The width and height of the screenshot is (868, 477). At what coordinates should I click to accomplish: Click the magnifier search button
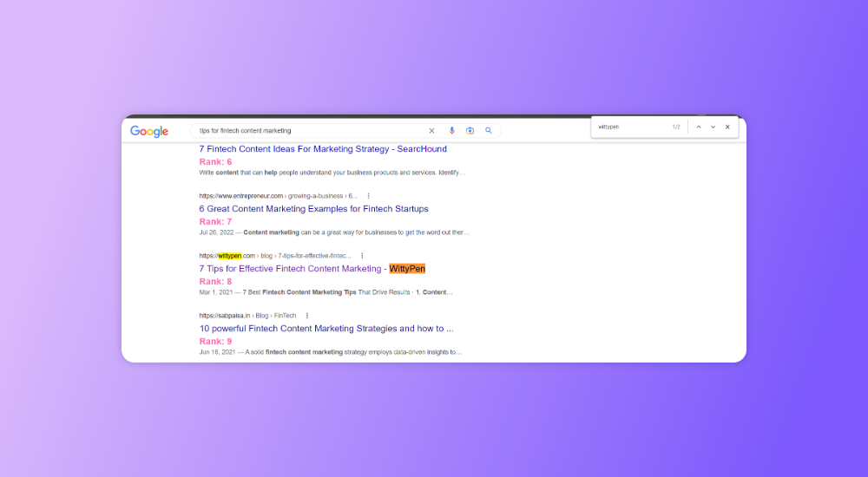click(488, 131)
